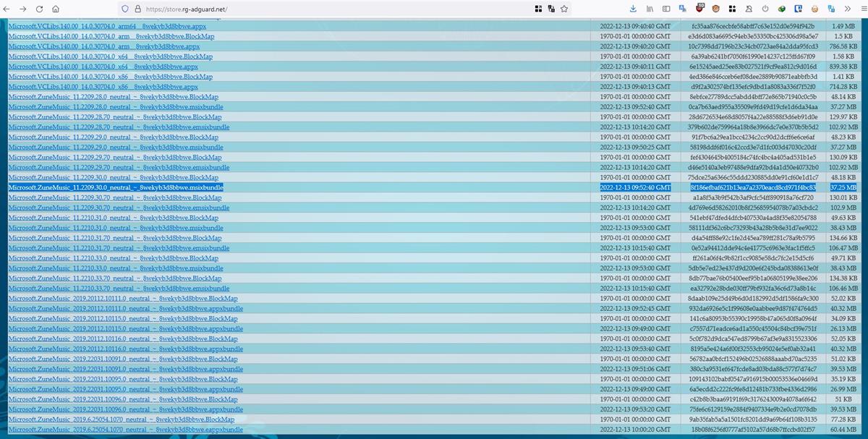Open the blue translate extension
868x439 pixels.
683,9
